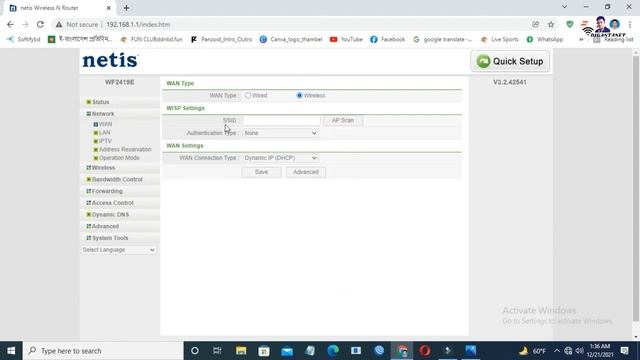The height and width of the screenshot is (360, 640).
Task: Show hidden system tray icons
Action: [x=557, y=351]
